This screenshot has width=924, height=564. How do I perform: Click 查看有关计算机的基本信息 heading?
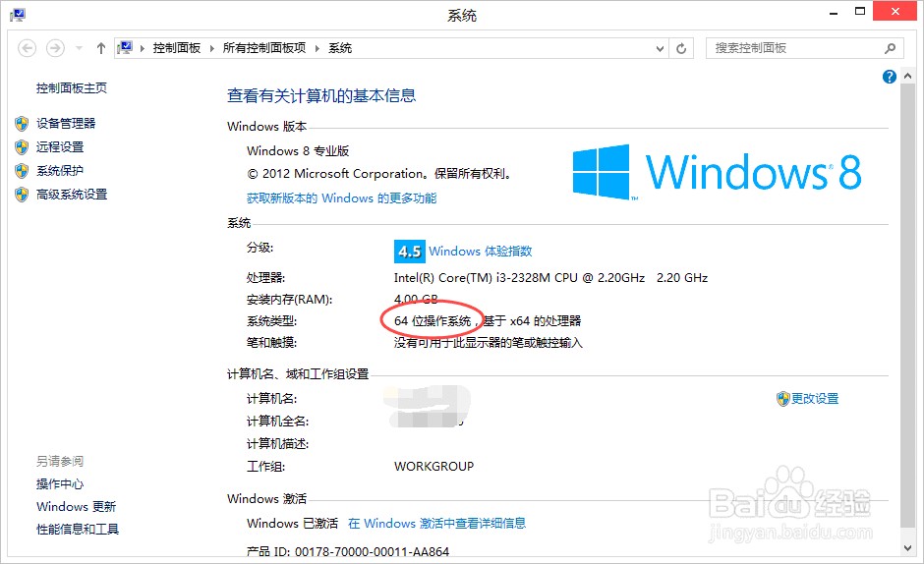click(x=321, y=95)
